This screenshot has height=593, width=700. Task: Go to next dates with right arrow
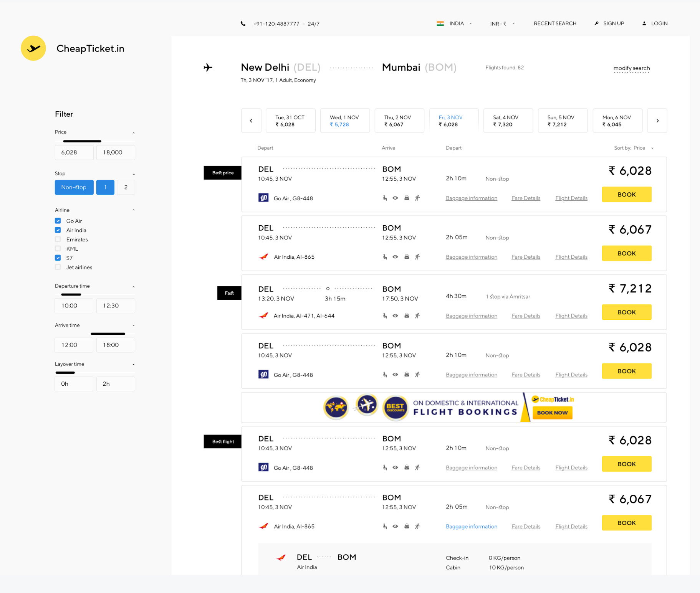click(x=657, y=121)
